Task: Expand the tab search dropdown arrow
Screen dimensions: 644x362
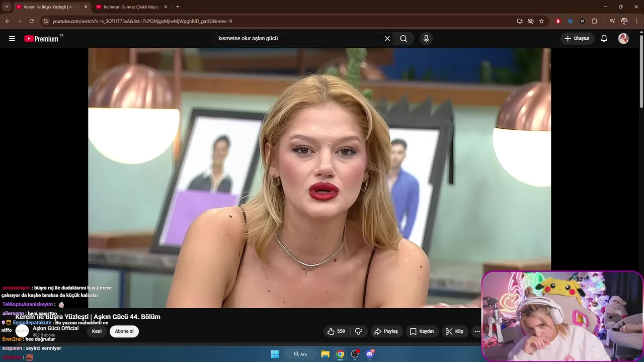Action: coord(7,7)
